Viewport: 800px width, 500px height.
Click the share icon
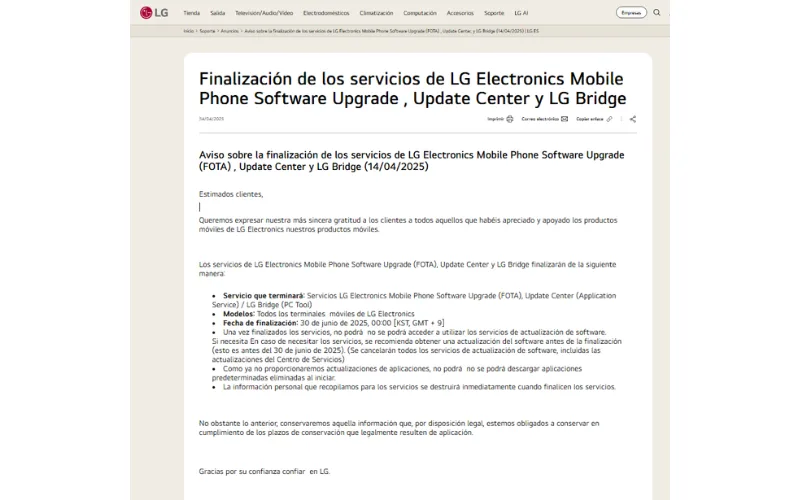633,119
